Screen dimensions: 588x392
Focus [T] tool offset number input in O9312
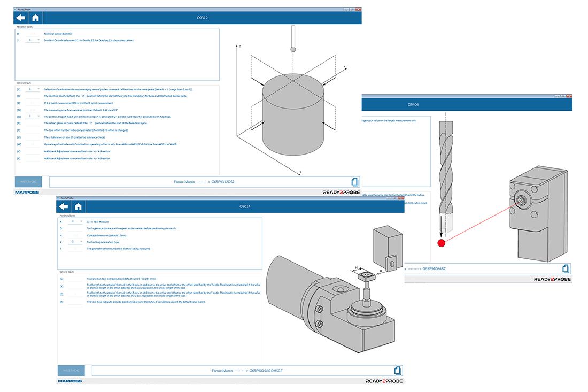(x=33, y=130)
